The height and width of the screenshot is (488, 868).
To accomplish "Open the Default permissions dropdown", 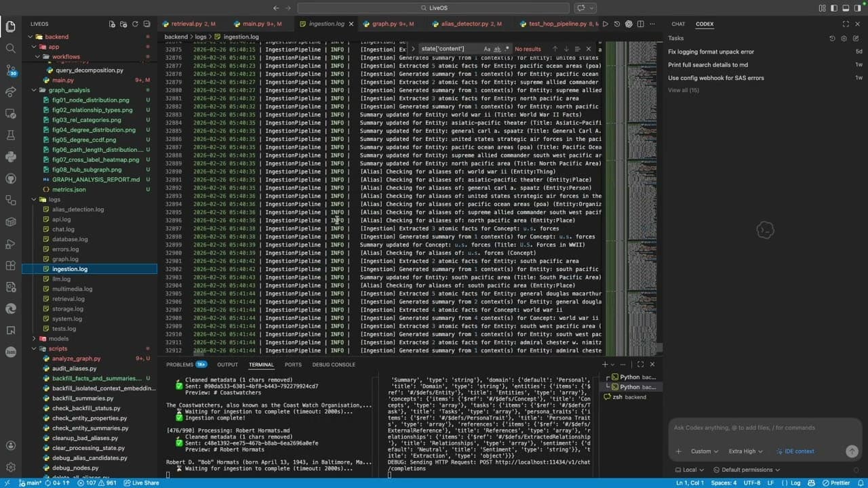I will tap(750, 470).
